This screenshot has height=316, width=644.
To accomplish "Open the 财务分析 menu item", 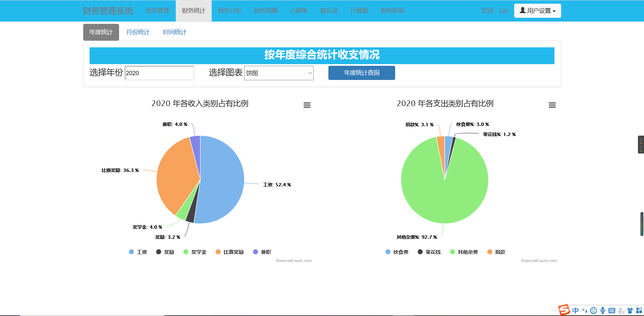I will [229, 10].
